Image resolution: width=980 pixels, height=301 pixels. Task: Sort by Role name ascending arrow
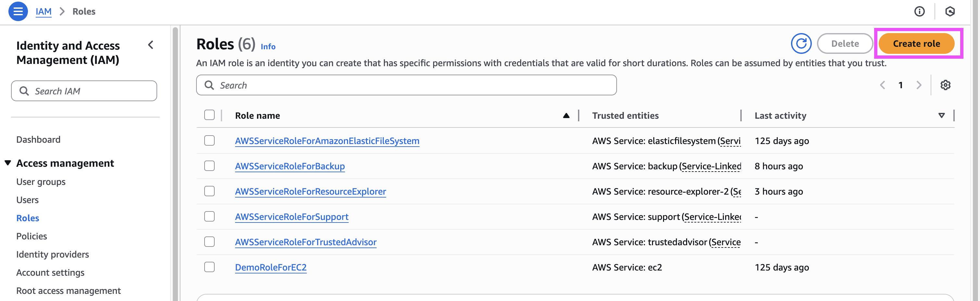click(x=566, y=115)
